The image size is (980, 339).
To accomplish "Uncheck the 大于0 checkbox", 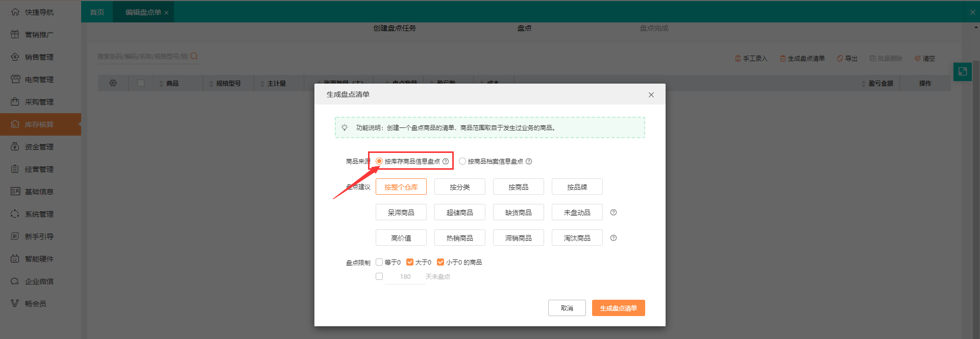I will [410, 262].
